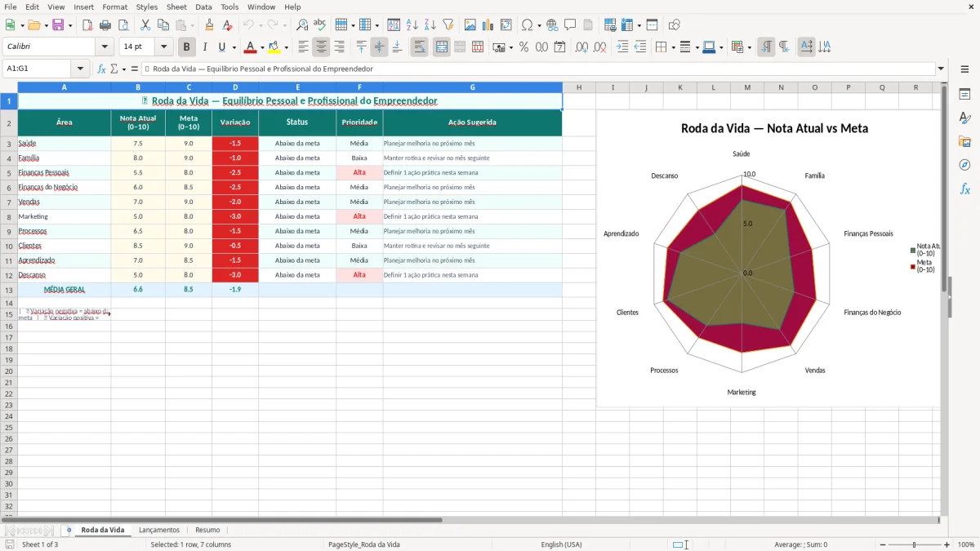Click the Cut scissors icon
This screenshot has height=551, width=980.
[x=145, y=25]
